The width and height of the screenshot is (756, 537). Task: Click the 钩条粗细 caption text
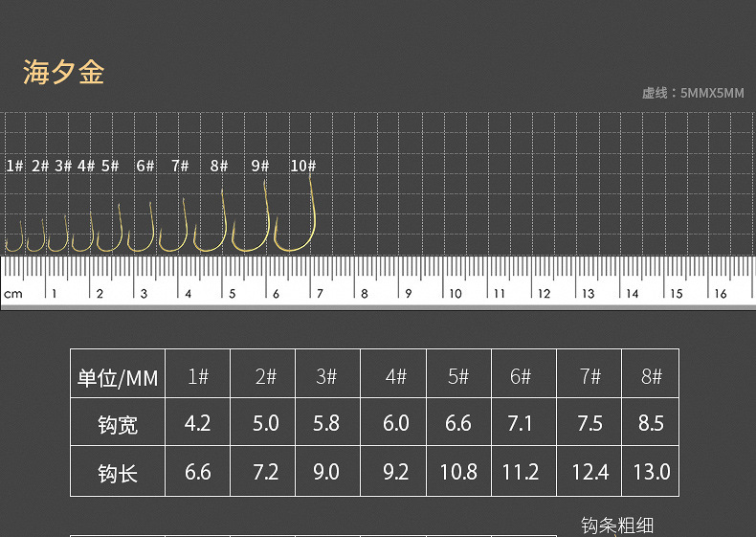[x=617, y=526]
